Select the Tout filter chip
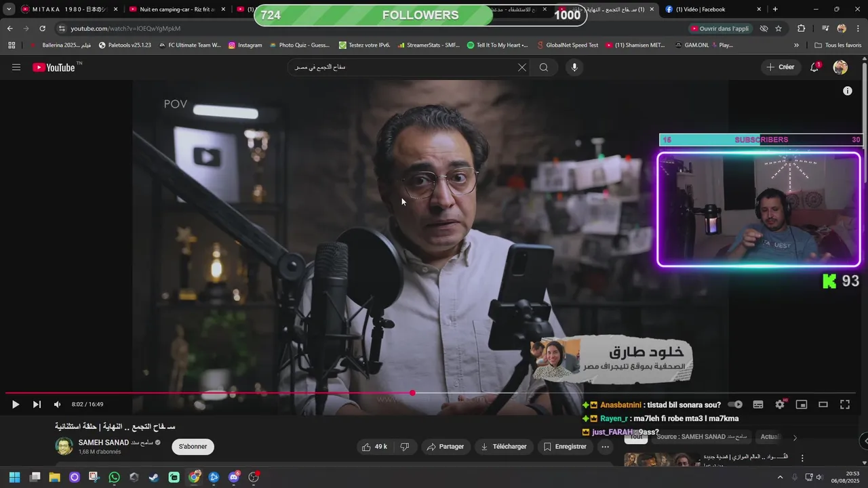This screenshot has height=488, width=868. (x=635, y=437)
